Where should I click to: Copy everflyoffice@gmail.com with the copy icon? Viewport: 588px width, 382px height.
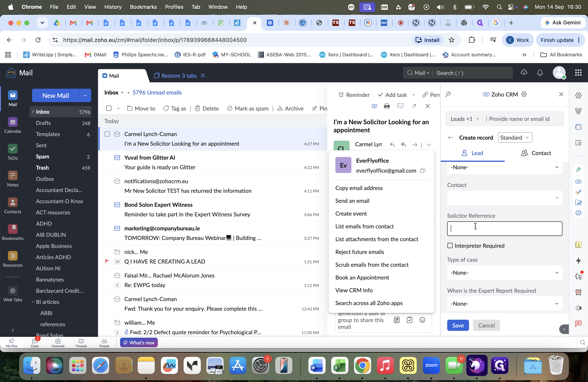pyautogui.click(x=423, y=170)
